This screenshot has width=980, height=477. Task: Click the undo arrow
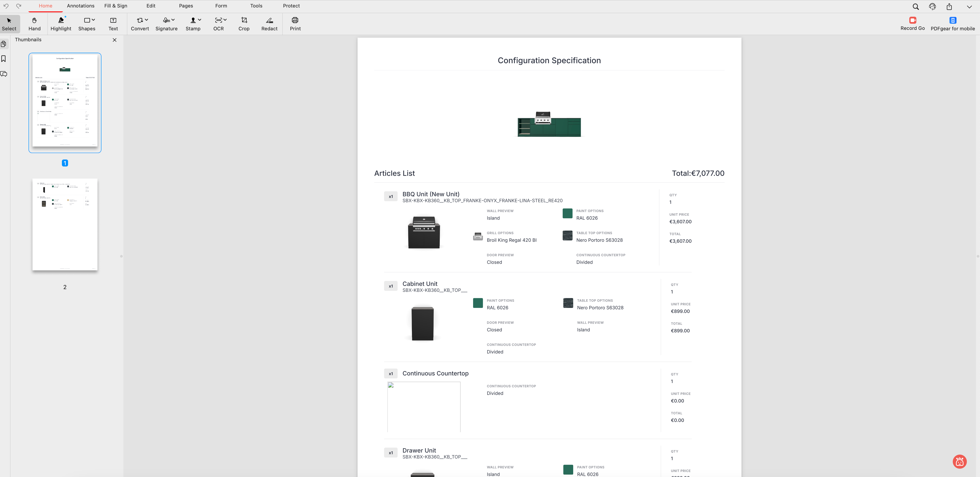click(x=6, y=6)
